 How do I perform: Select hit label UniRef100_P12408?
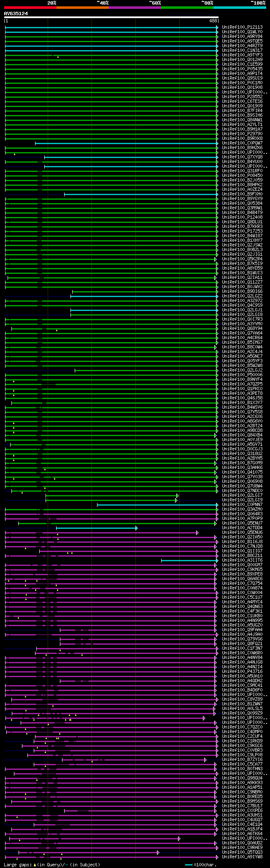pyautogui.click(x=242, y=217)
